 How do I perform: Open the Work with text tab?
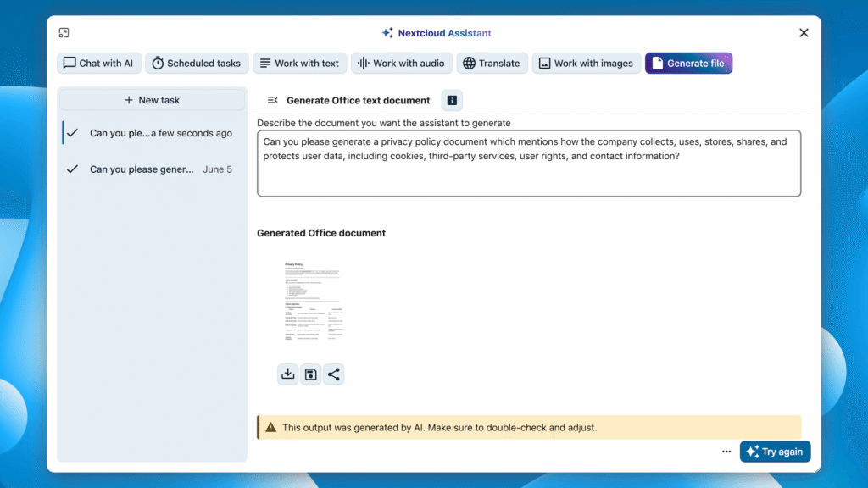[x=299, y=63]
